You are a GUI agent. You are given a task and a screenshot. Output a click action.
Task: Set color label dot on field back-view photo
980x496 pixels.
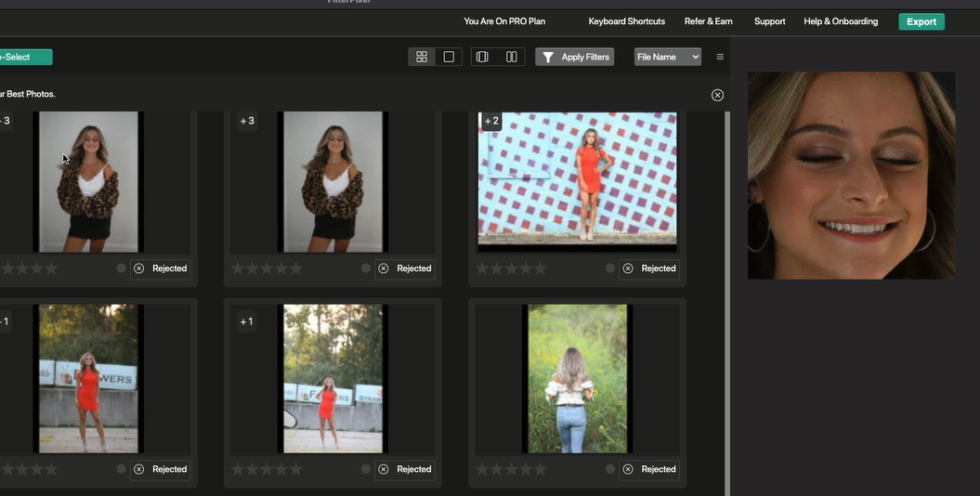tap(610, 469)
